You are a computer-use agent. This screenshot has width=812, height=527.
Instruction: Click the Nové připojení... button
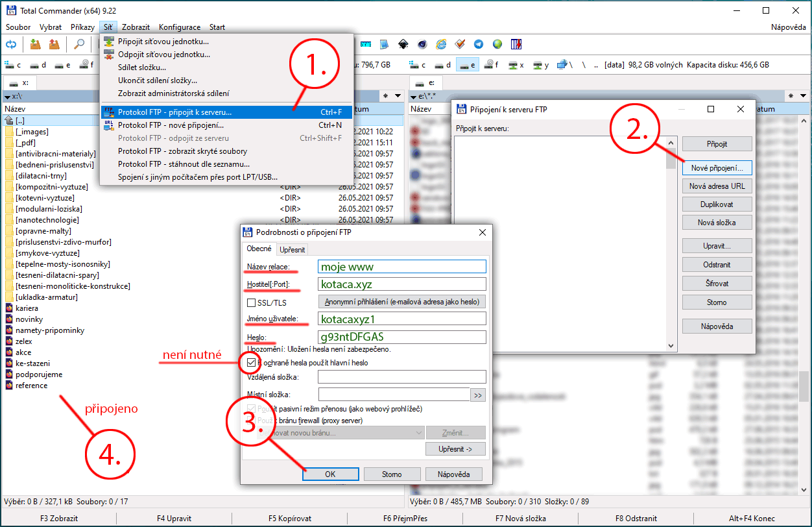click(717, 167)
